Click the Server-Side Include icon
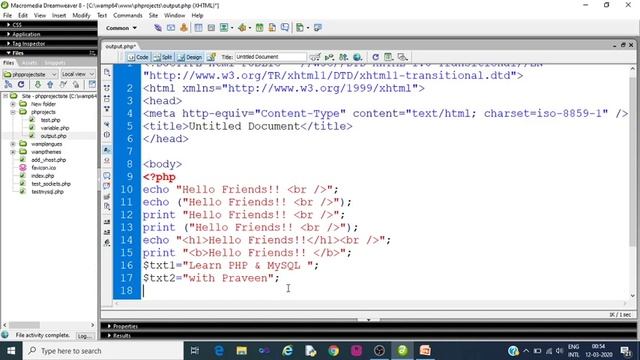640x360 pixels. pos(272,28)
